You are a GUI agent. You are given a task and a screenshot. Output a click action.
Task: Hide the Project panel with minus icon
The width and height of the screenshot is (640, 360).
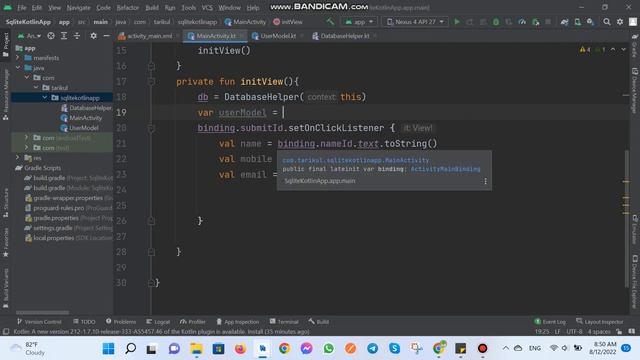point(106,36)
